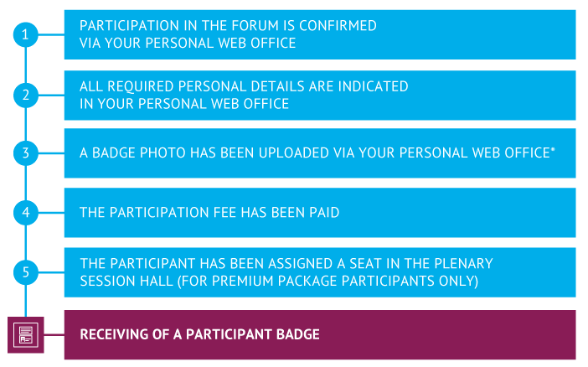This screenshot has height=367, width=588.
Task: Click 'VIA YOUR PERSONAL WEB OFFICE' in step 1
Action: (188, 44)
